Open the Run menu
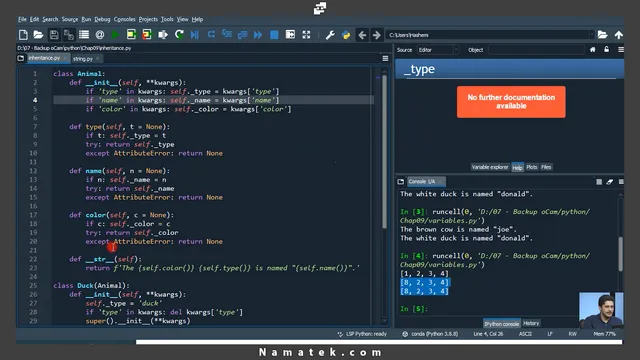Screen dimensions: 640x360 coord(86,19)
